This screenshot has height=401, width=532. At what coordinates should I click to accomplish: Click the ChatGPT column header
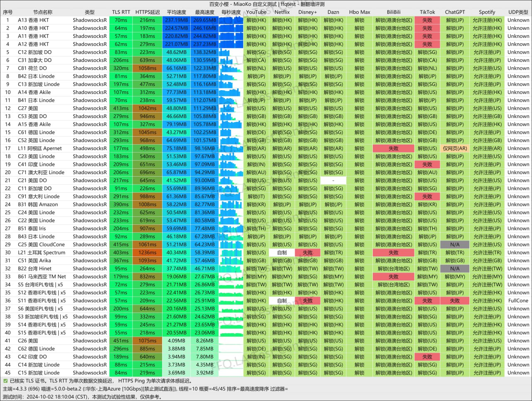click(455, 12)
